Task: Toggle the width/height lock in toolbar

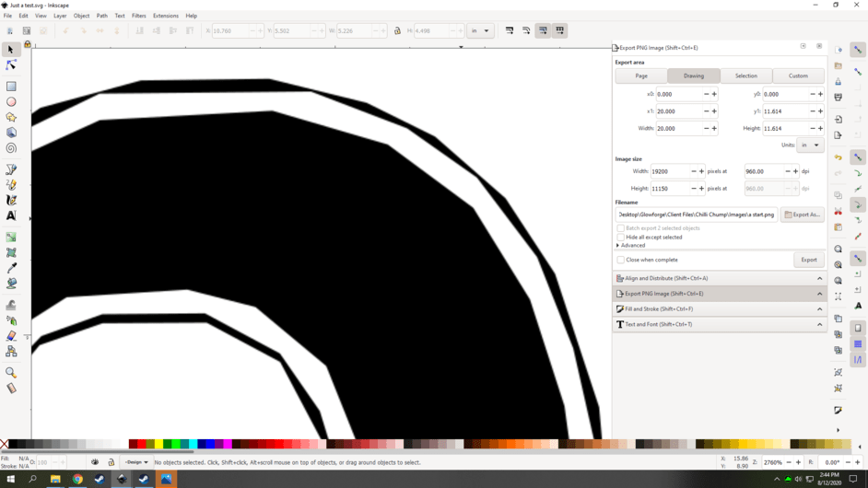Action: (x=397, y=30)
